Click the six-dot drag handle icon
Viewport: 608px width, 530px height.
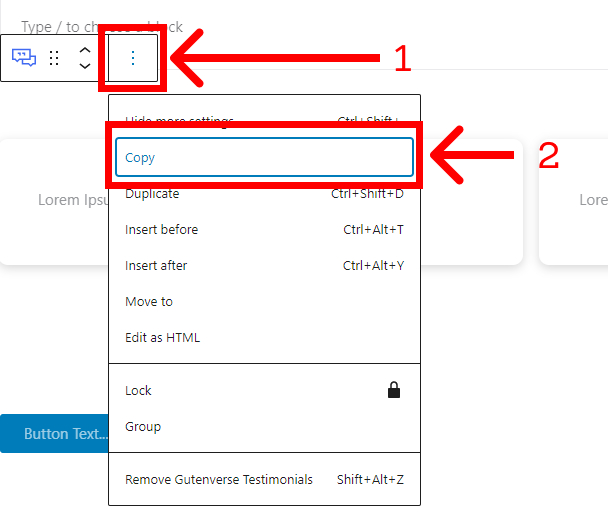tap(55, 58)
